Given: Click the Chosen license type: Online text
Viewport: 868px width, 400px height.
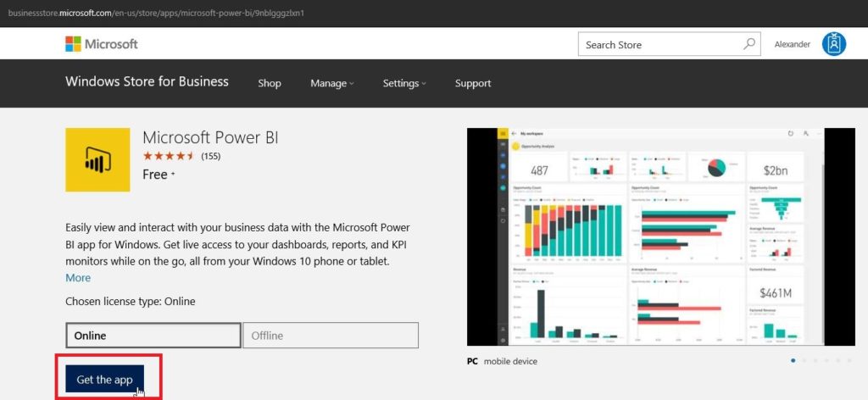Looking at the screenshot, I should 130,302.
